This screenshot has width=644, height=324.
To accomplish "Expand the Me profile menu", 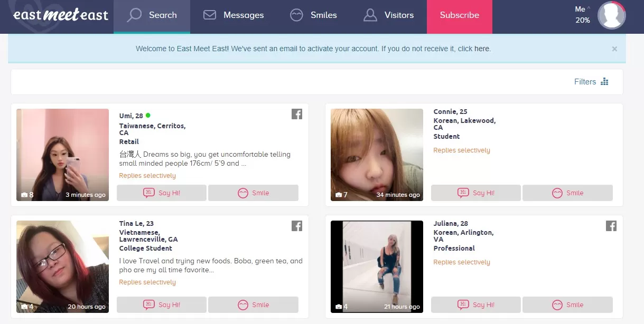I will coord(583,15).
